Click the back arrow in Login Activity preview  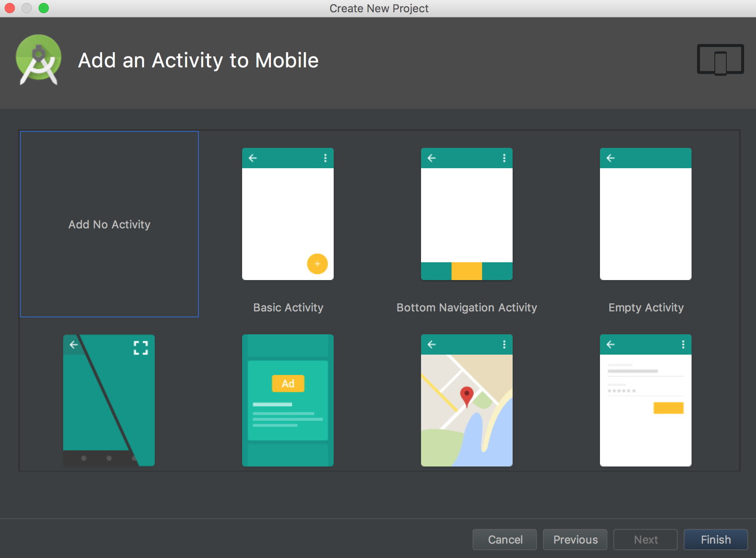pos(611,344)
